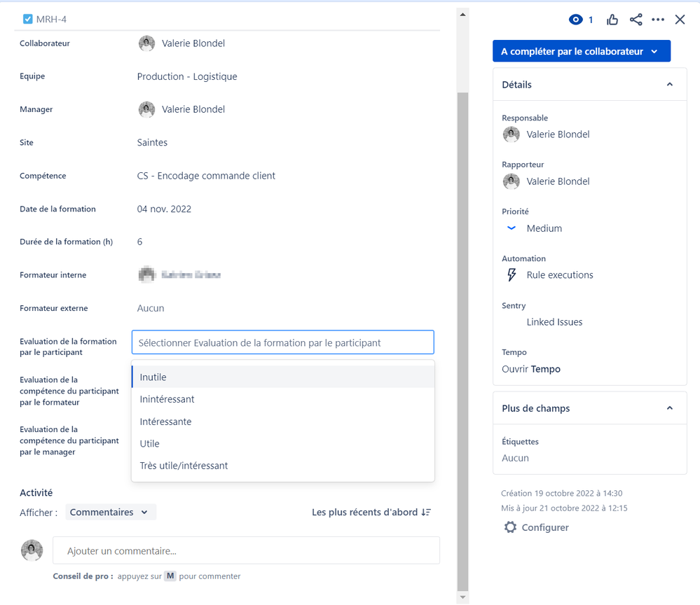This screenshot has height=605, width=700.
Task: Open the share icon
Action: pyautogui.click(x=636, y=20)
